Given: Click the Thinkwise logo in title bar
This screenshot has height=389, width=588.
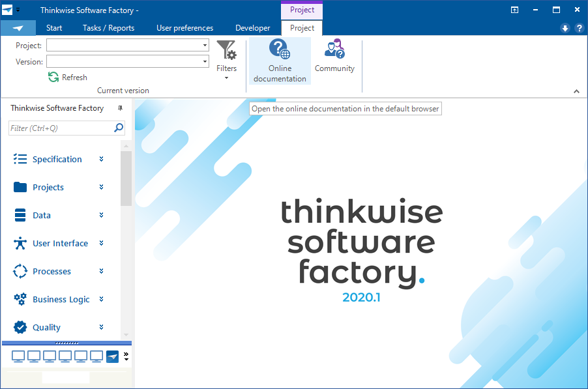Looking at the screenshot, I should (x=7, y=10).
